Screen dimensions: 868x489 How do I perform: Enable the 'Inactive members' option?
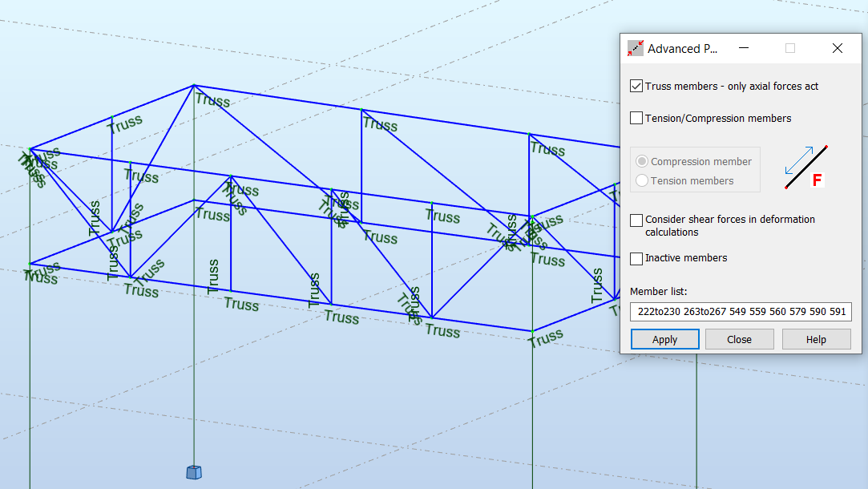click(x=637, y=258)
